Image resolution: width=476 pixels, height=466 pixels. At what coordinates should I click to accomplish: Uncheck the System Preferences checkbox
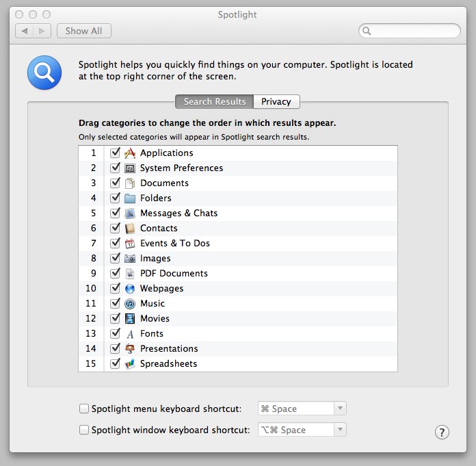(115, 168)
